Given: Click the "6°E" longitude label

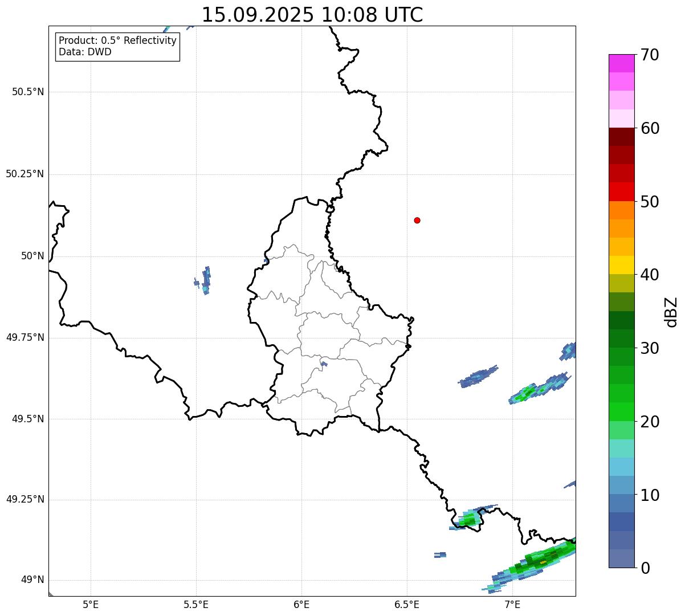Looking at the screenshot, I should pos(301,604).
